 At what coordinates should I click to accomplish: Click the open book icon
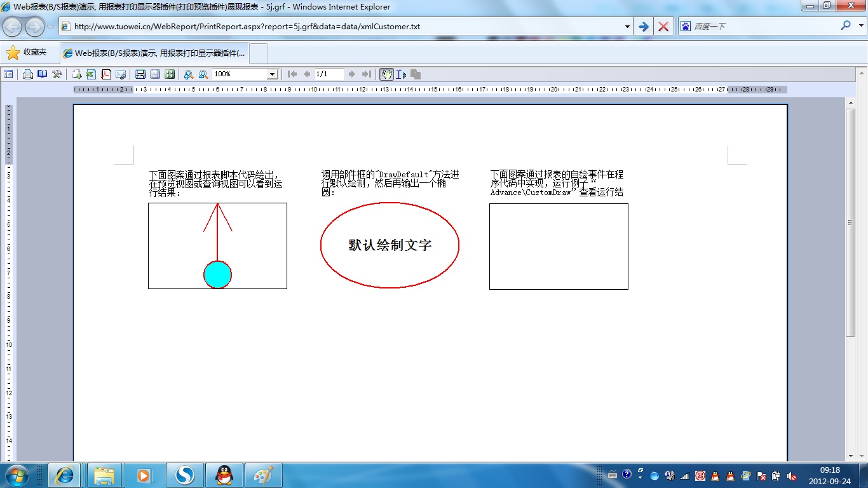(x=42, y=74)
